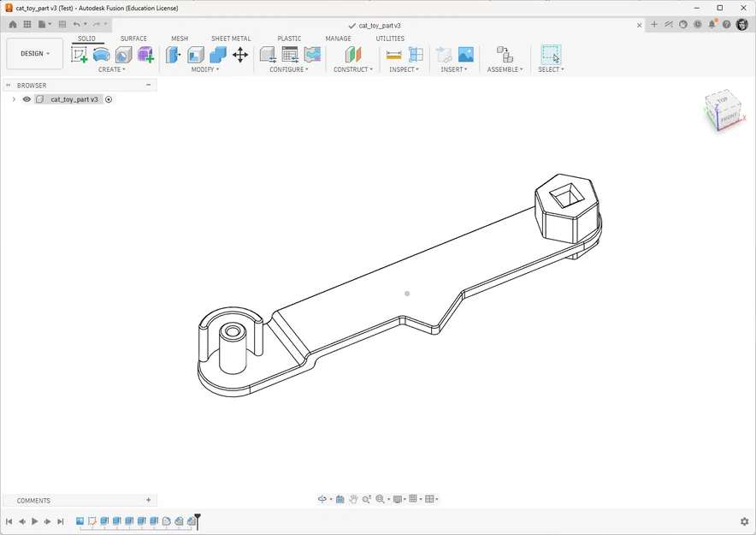Image resolution: width=756 pixels, height=535 pixels.
Task: Select the Pan hand tool
Action: click(353, 499)
